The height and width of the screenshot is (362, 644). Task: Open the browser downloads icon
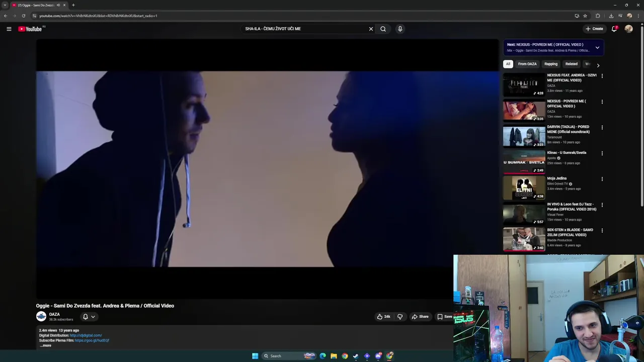click(611, 16)
